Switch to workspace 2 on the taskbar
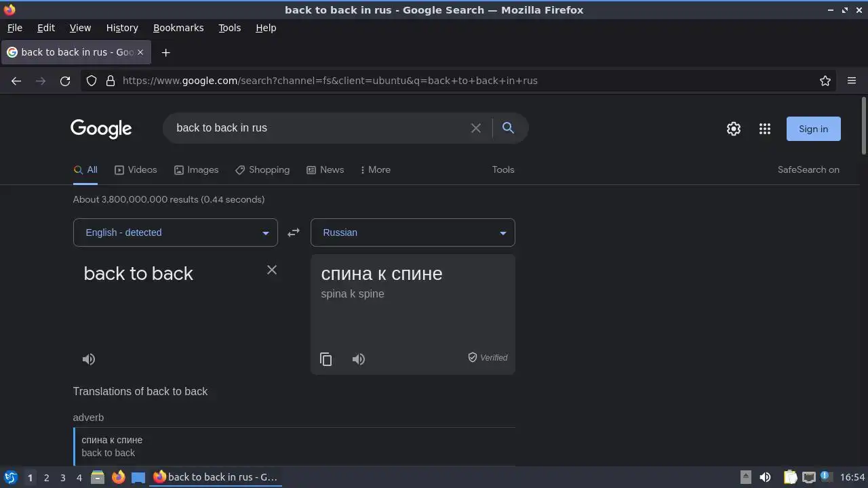The width and height of the screenshot is (868, 488). (46, 478)
